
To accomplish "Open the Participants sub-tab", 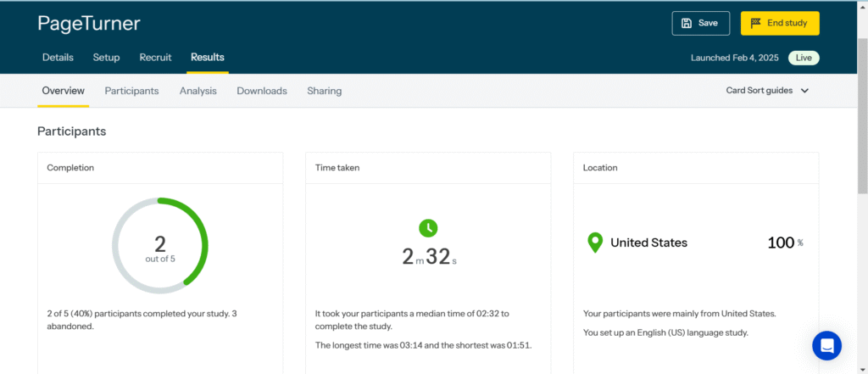I will point(131,91).
